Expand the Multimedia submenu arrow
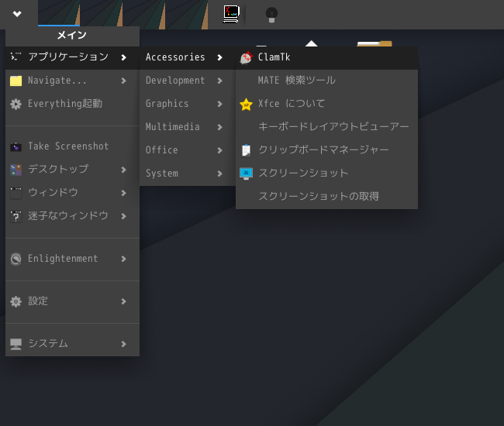The height and width of the screenshot is (426, 504). 220,127
